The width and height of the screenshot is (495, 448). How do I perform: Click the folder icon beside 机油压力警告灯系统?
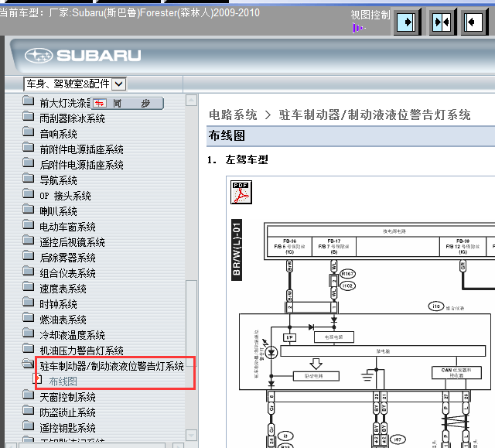(x=29, y=348)
